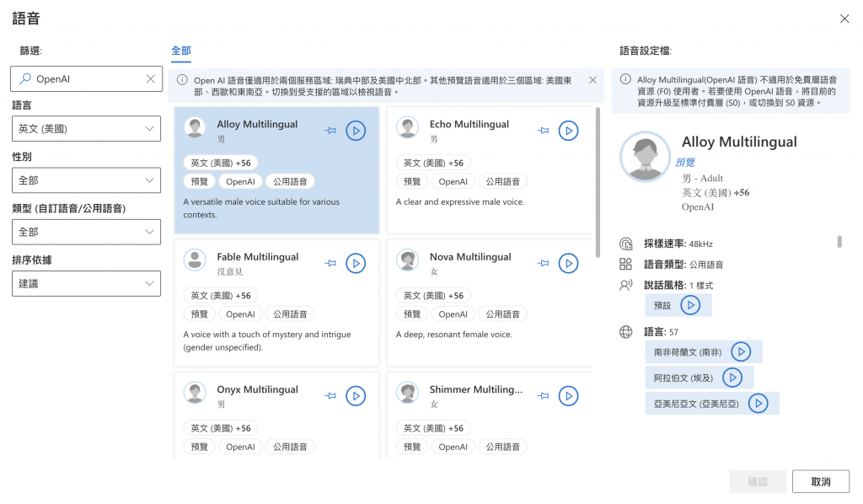This screenshot has width=863, height=504.
Task: Play the Alloy Multilingual voice sample
Action: [356, 131]
